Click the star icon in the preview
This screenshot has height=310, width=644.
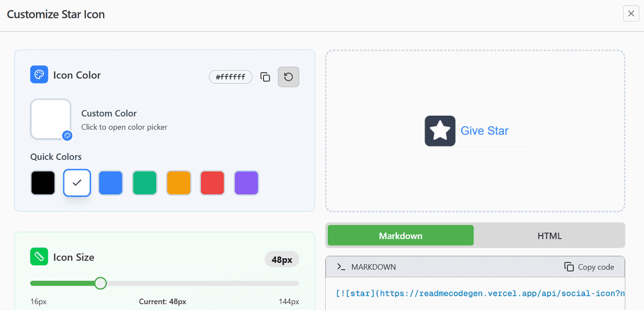coord(440,131)
